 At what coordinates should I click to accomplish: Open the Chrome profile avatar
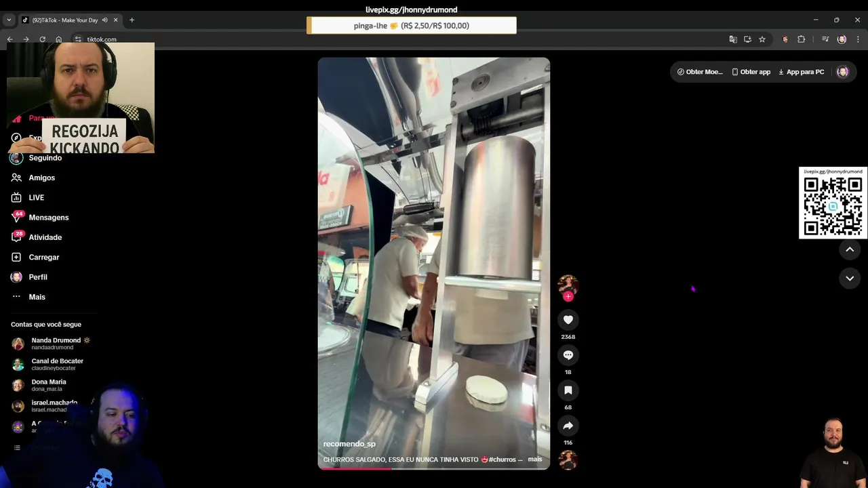842,39
